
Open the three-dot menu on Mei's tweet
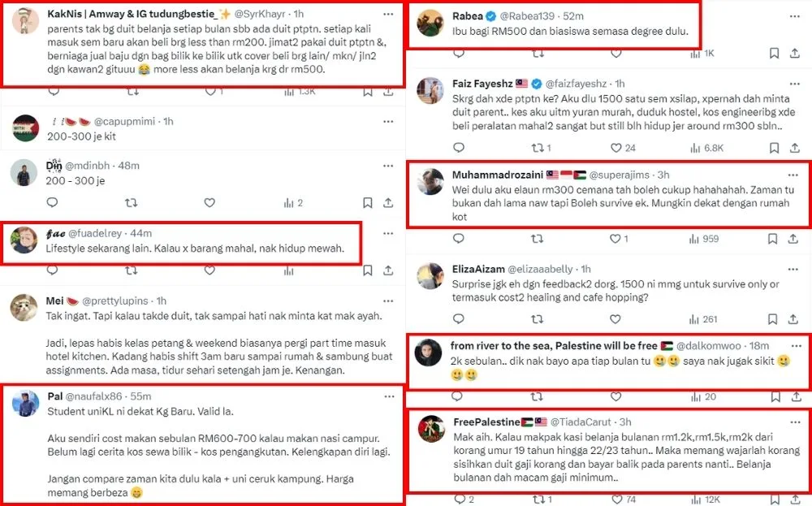pos(388,301)
